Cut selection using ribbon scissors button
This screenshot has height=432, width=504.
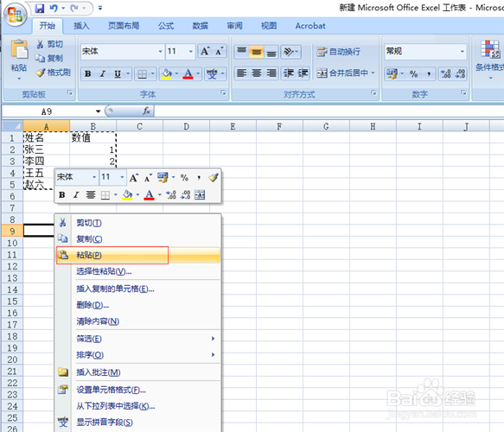pos(49,44)
